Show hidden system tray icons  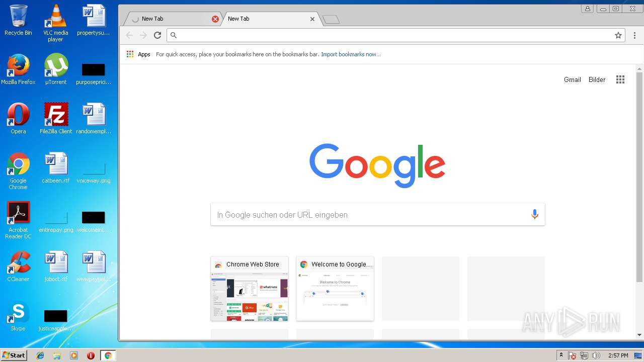[x=561, y=355]
